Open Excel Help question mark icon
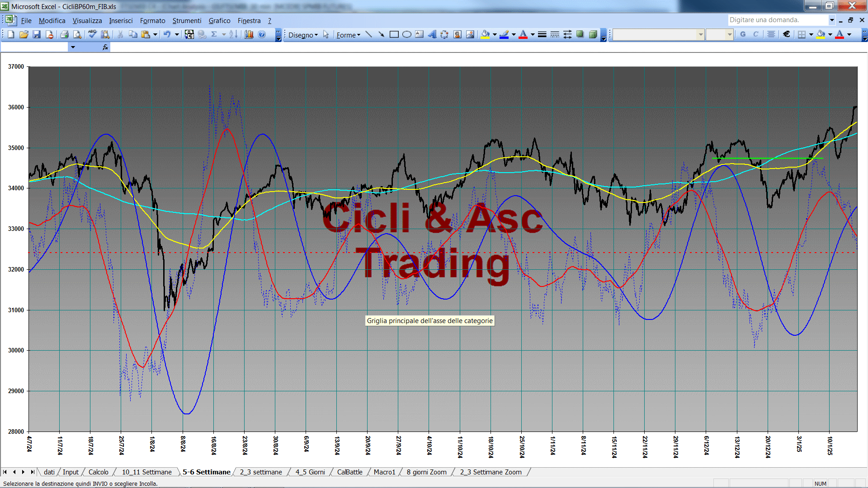868x488 pixels. click(262, 35)
